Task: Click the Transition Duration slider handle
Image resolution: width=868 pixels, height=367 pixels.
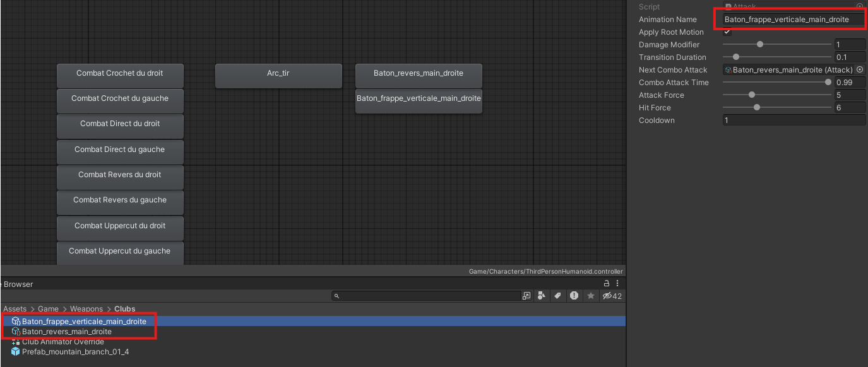Action: point(735,57)
